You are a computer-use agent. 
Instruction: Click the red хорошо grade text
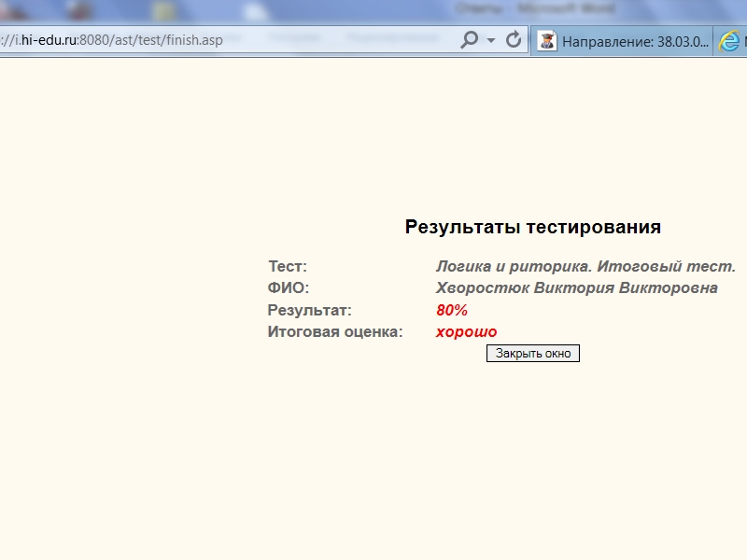pos(466,332)
